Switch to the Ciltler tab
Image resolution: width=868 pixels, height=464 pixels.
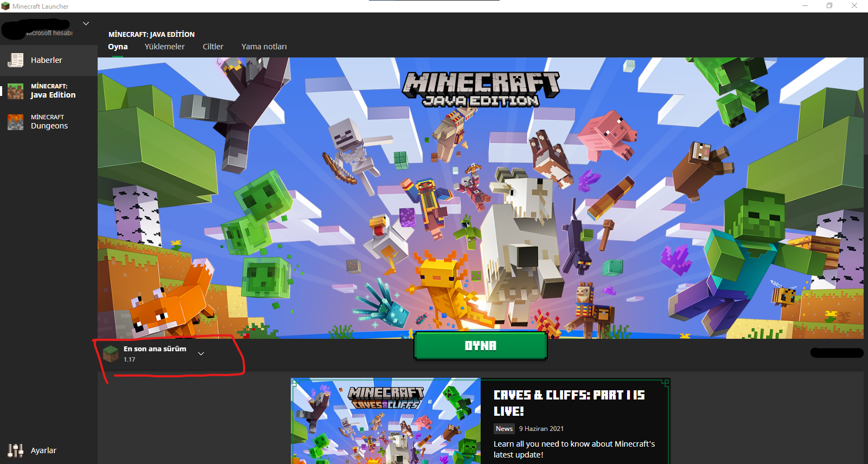point(213,47)
